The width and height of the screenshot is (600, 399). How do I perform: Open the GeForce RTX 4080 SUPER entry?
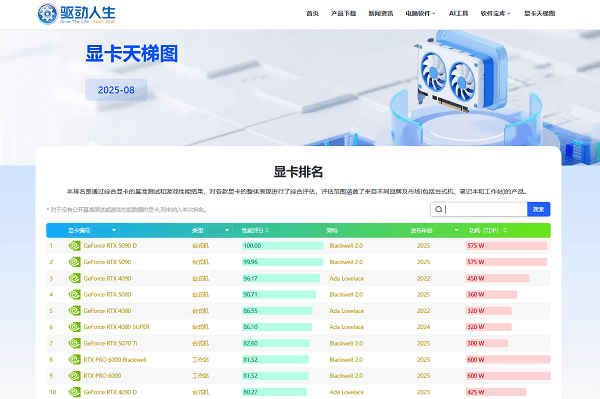117,327
